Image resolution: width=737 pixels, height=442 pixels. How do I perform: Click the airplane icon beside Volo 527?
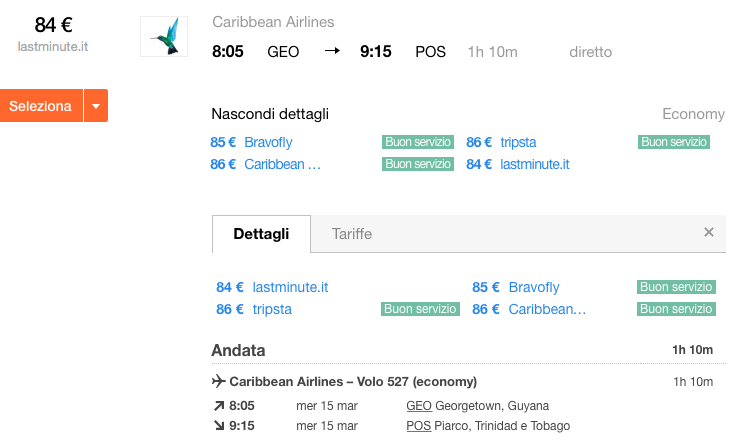[x=219, y=381]
